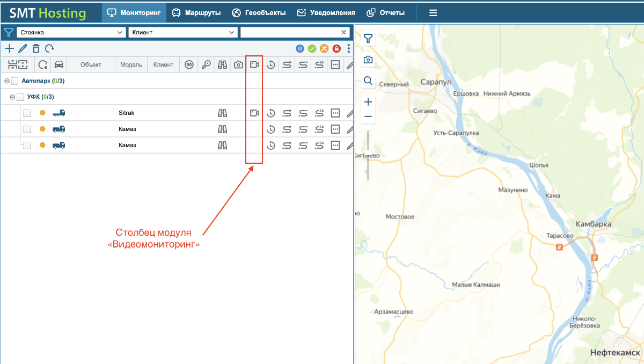Screen dimensions: 644x364
Task: Click the map search magnifier icon
Action: (368, 81)
